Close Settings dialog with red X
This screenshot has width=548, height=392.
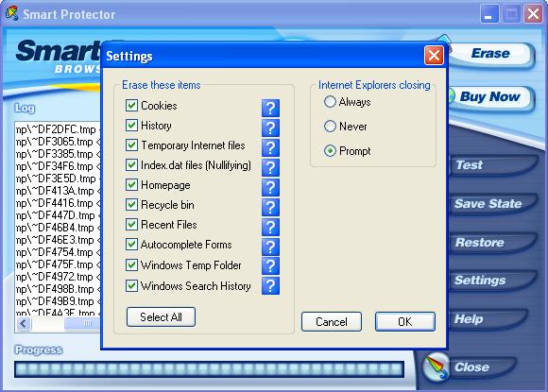(434, 55)
